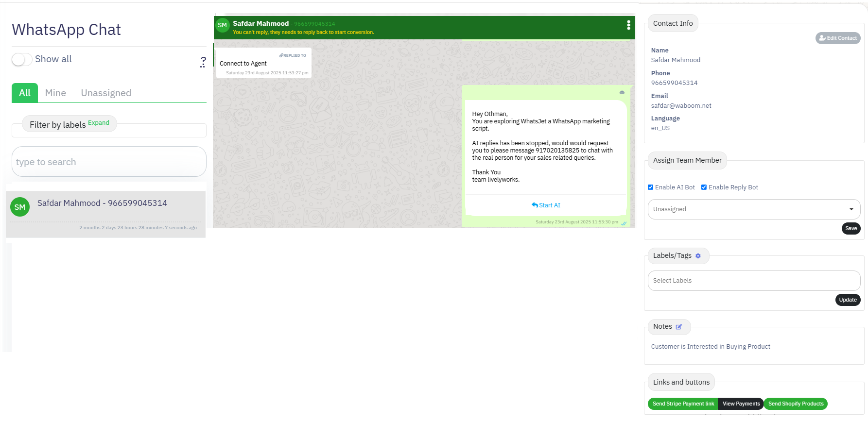Click phone number 966599045314 in Contact Info

point(674,83)
